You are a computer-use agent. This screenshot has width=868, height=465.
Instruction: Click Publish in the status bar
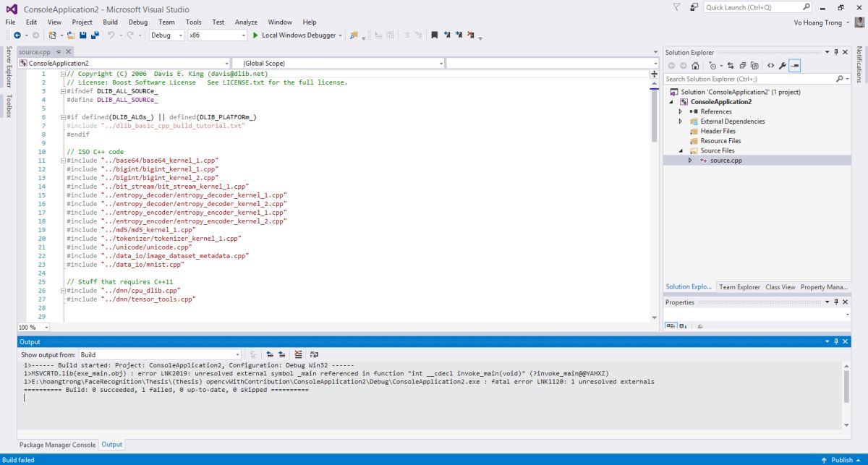coord(842,460)
